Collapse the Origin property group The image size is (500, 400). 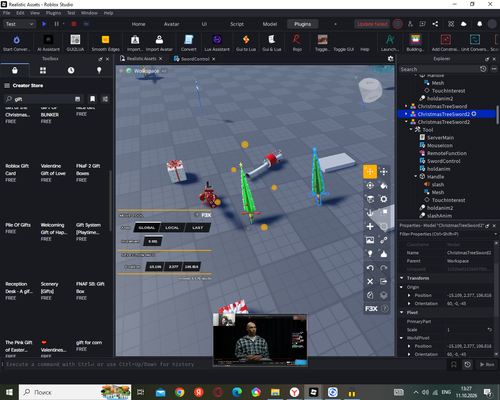coord(402,287)
